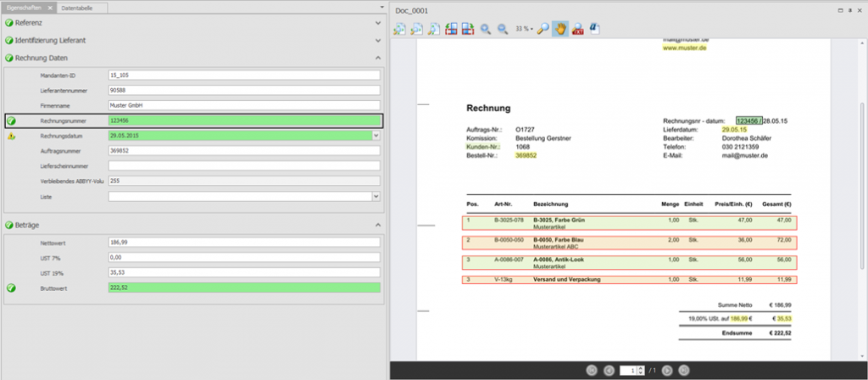Open the Liste dropdown

(x=376, y=196)
